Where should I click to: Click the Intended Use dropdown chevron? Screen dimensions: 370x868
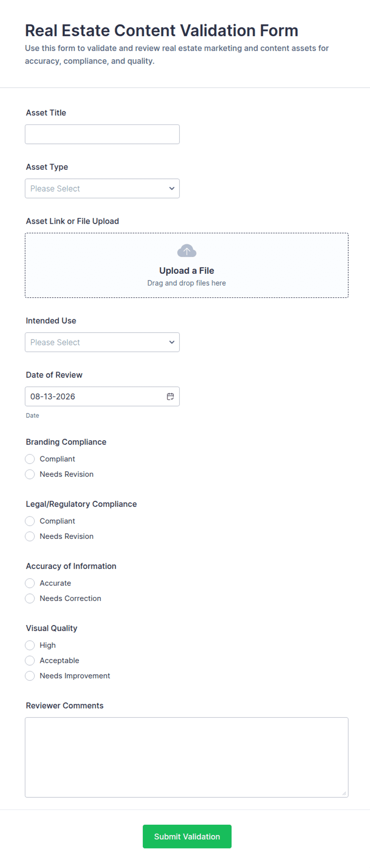172,342
